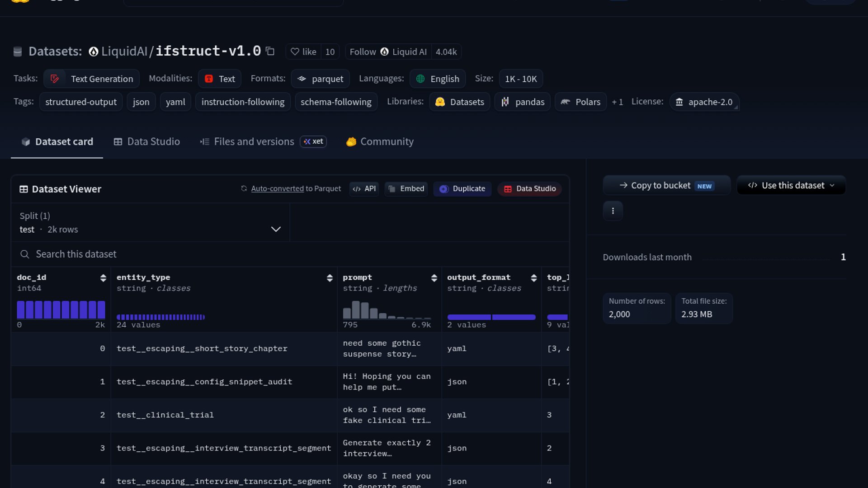This screenshot has height=488, width=868.
Task: Expand the Split test dropdown
Action: [150, 222]
